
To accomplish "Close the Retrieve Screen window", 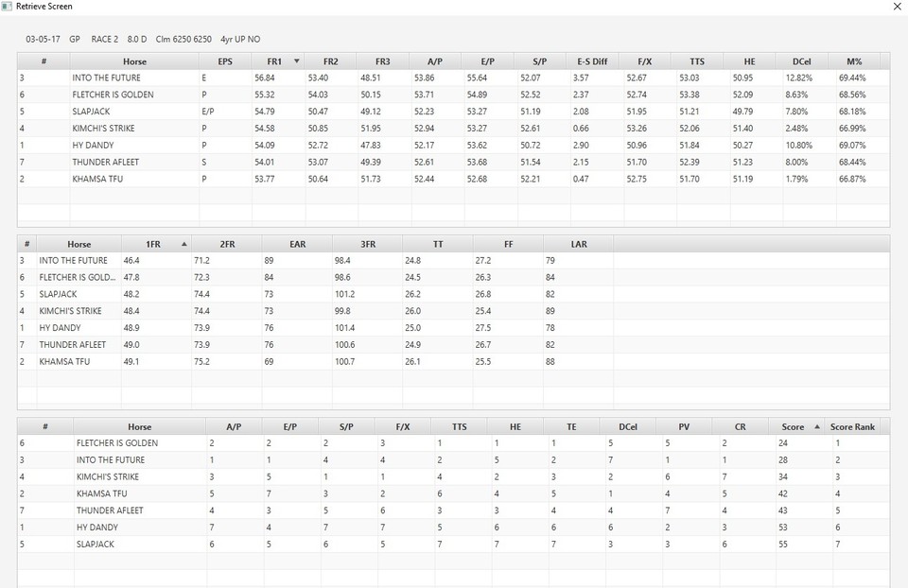I will coord(897,7).
